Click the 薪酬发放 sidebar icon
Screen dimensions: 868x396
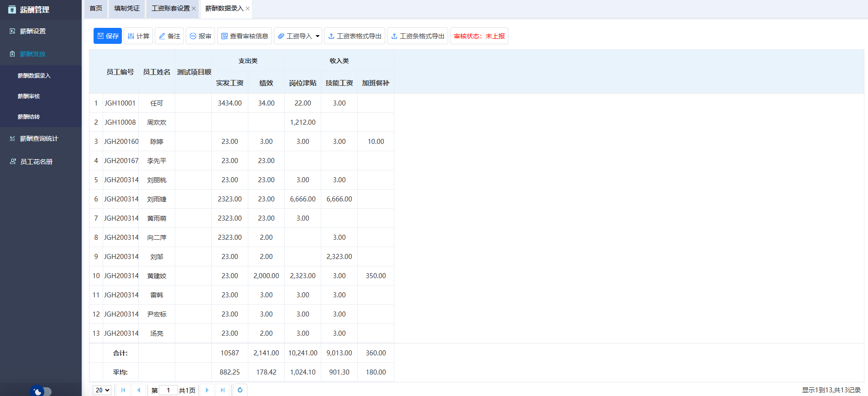coord(12,54)
